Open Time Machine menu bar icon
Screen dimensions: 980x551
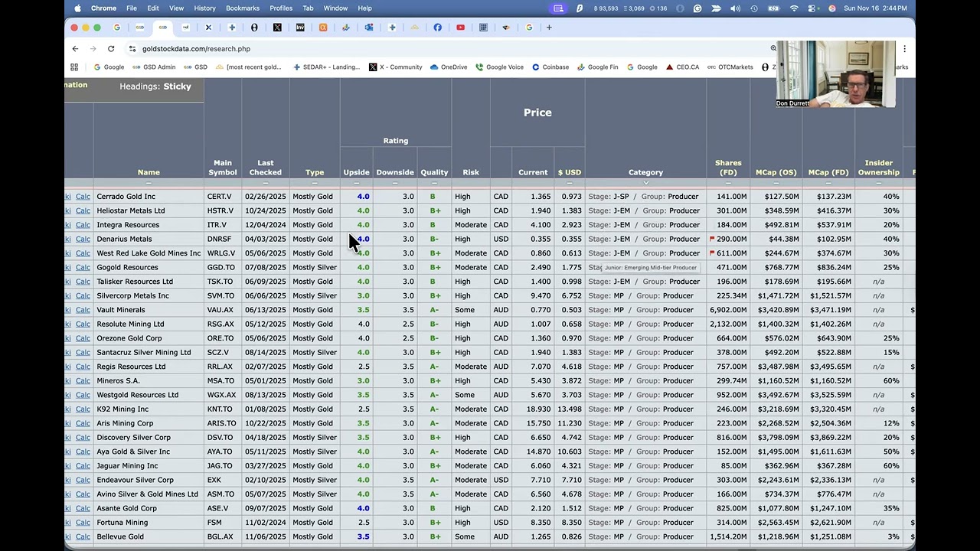click(x=754, y=8)
